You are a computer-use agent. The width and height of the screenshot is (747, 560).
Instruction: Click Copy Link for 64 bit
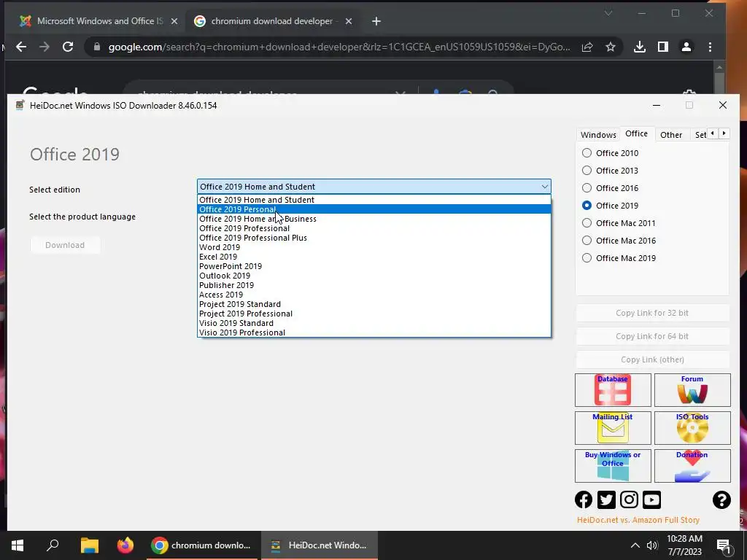652,336
